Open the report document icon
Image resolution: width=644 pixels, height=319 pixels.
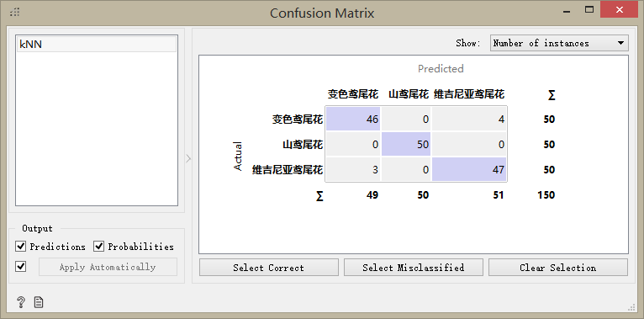point(39,303)
